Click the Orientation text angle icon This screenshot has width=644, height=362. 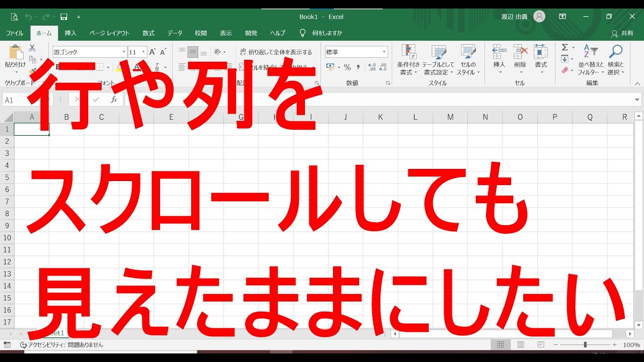(218, 52)
